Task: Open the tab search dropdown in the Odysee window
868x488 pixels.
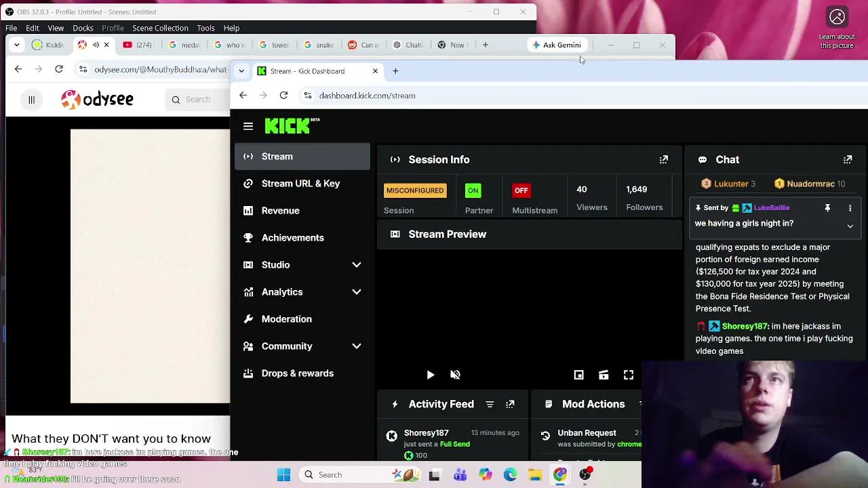Action: point(18,45)
